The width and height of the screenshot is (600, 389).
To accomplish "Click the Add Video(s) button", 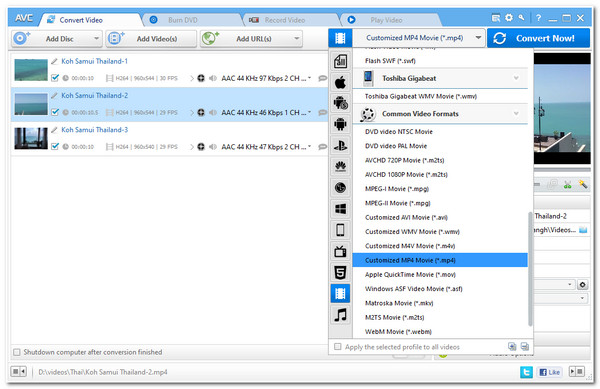I will coord(151,39).
